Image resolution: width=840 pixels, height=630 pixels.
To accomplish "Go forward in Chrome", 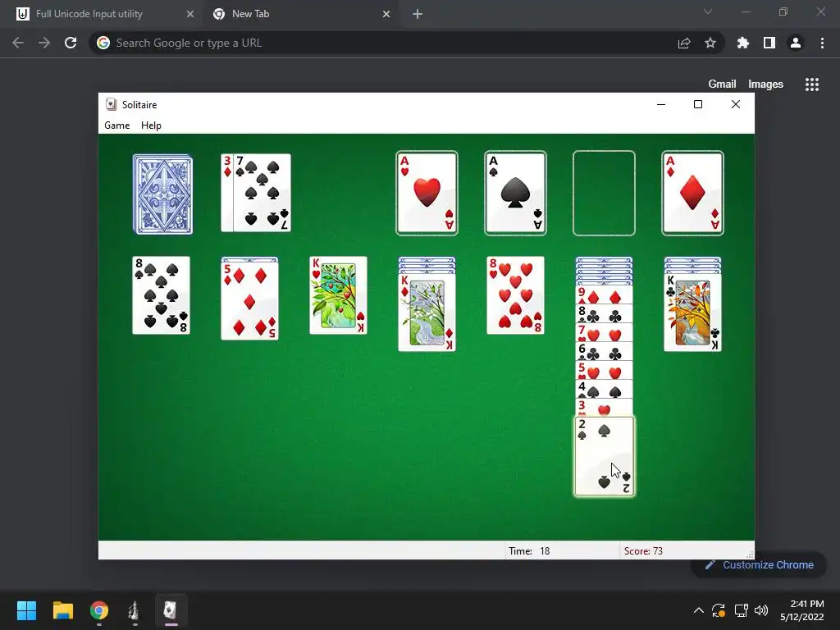I will (x=44, y=43).
